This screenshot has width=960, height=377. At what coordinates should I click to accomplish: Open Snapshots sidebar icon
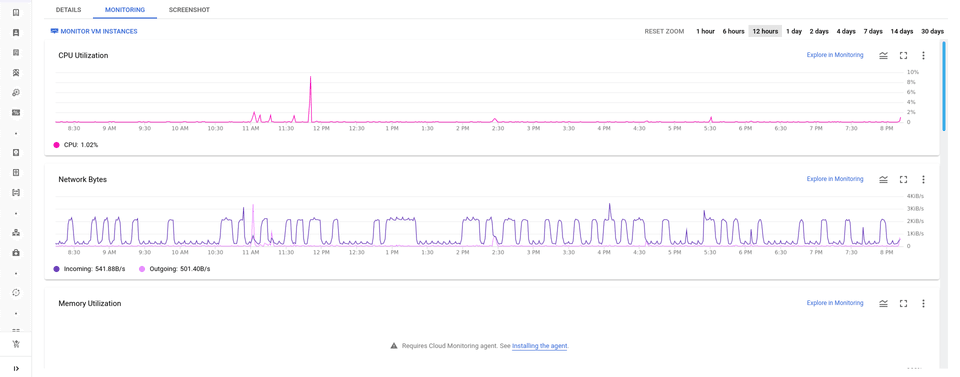click(x=17, y=173)
